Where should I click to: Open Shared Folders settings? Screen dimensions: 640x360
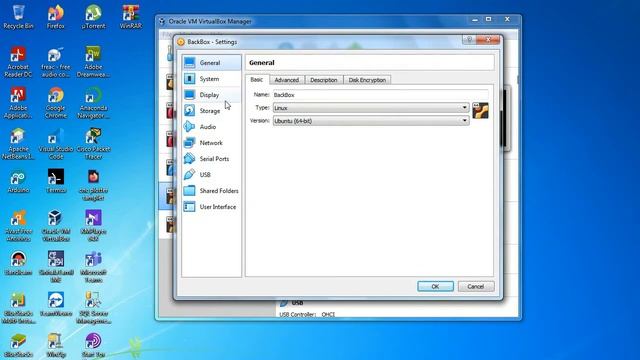tap(211, 191)
